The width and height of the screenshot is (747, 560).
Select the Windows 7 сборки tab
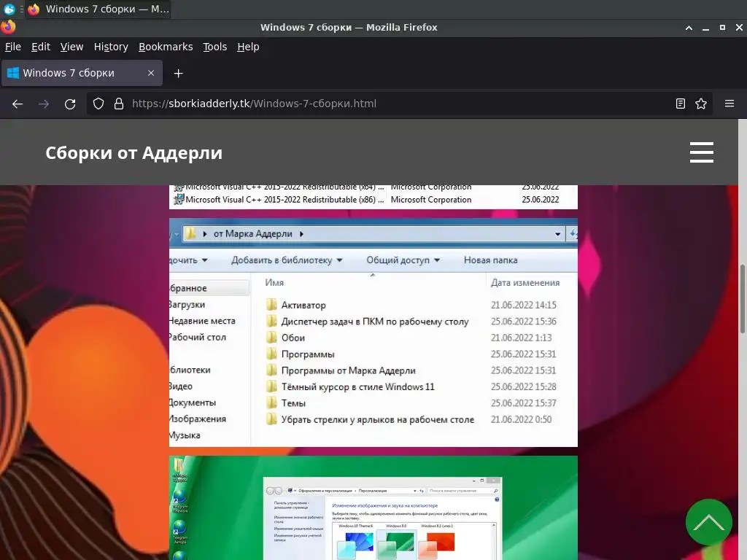point(82,73)
